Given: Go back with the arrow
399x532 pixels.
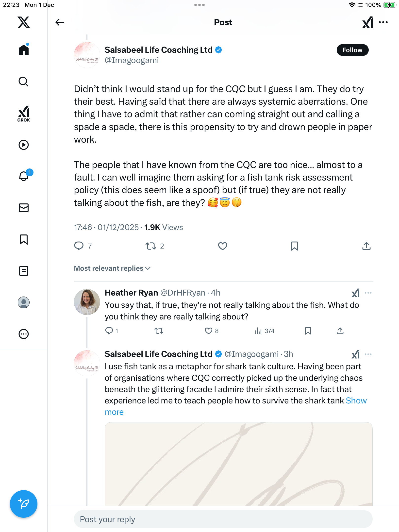Looking at the screenshot, I should 60,22.
